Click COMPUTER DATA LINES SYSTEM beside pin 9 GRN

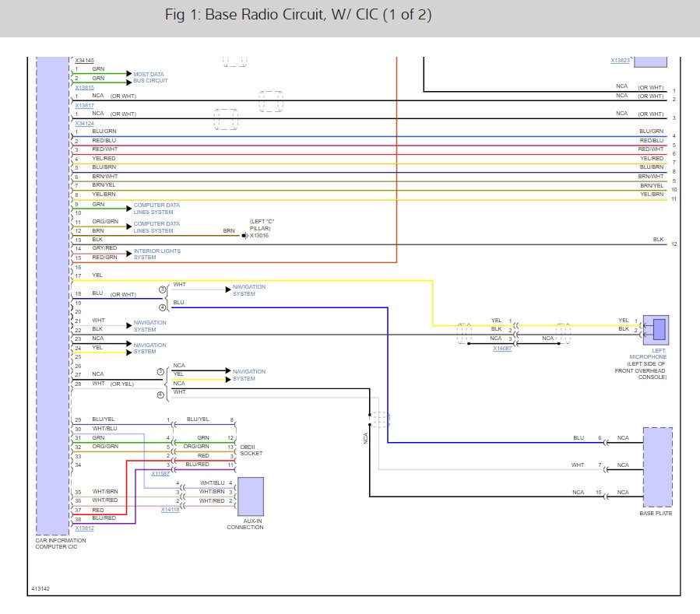pyautogui.click(x=157, y=209)
